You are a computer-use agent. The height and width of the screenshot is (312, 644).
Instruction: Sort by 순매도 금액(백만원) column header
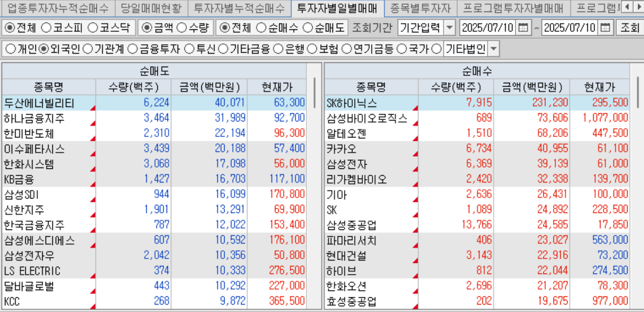[209, 87]
